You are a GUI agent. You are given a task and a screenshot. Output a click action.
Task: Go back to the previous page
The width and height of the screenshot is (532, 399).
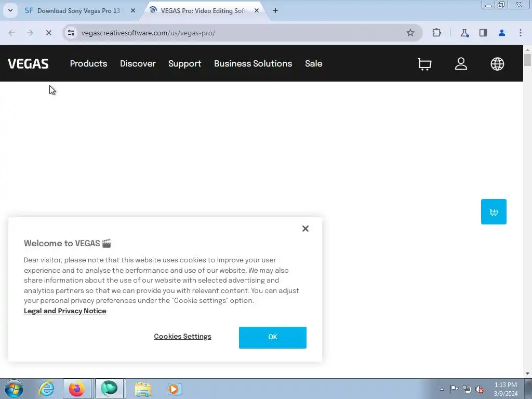[11, 33]
